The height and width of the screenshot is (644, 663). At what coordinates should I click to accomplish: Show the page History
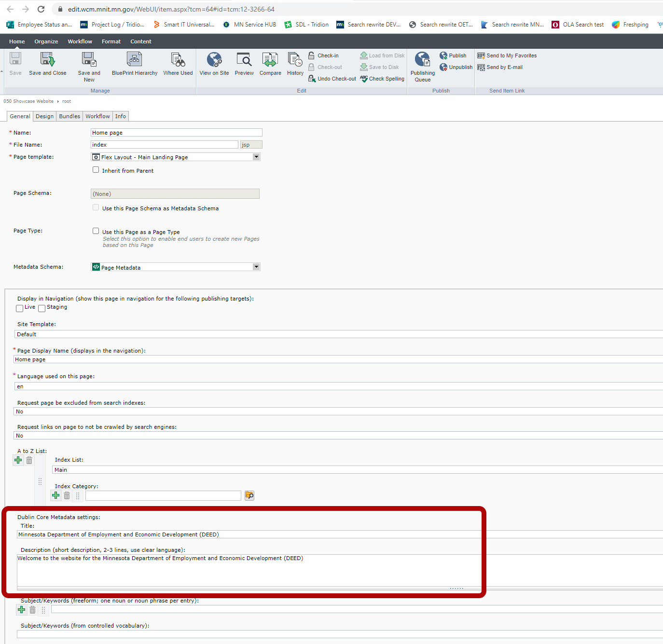(x=295, y=60)
